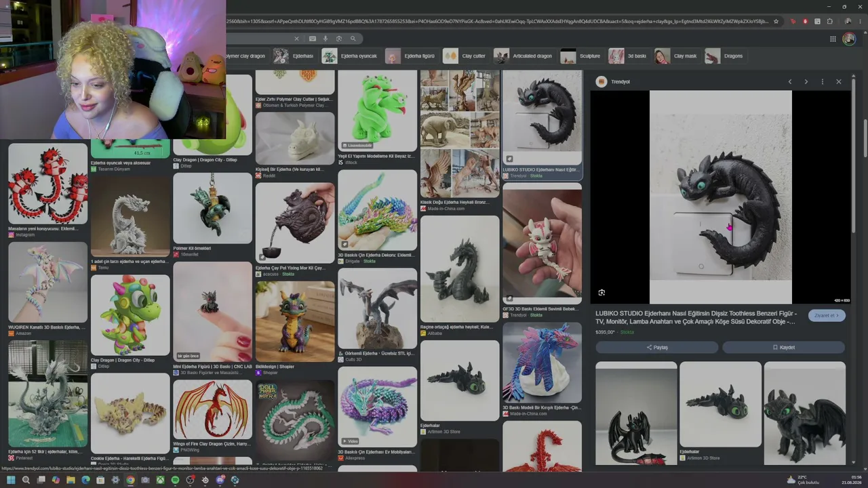
Task: Open 3D Baskı Modeli Bir Kırışık Ejderha result
Action: pyautogui.click(x=542, y=369)
